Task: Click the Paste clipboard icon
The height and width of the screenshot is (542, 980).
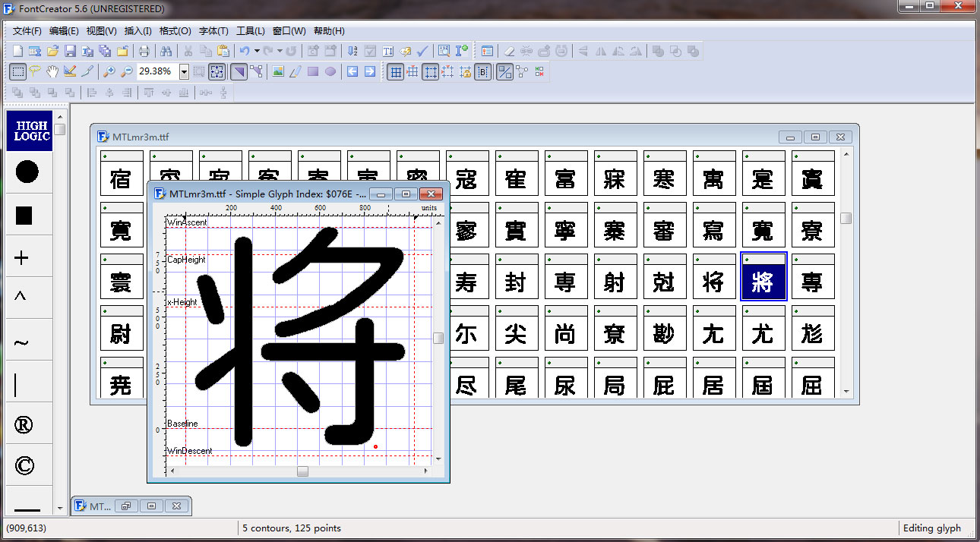Action: tap(223, 51)
